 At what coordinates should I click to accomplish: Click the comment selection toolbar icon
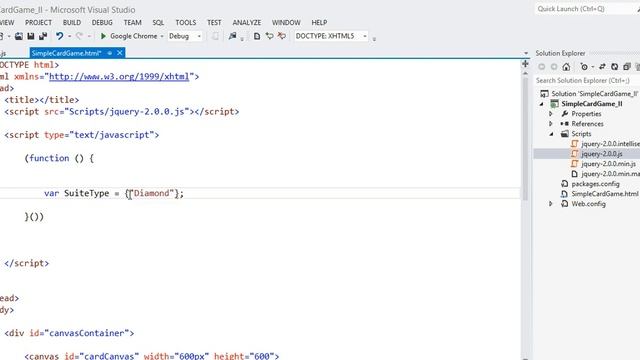269,36
